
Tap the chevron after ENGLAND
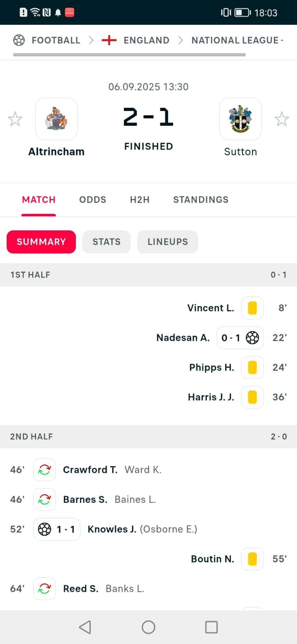(x=181, y=40)
